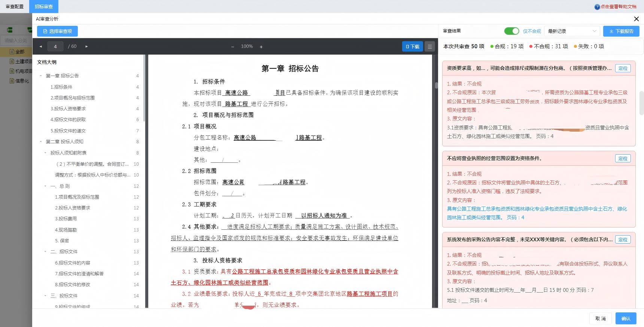Click the 请输入分类 search field

click(x=16, y=40)
